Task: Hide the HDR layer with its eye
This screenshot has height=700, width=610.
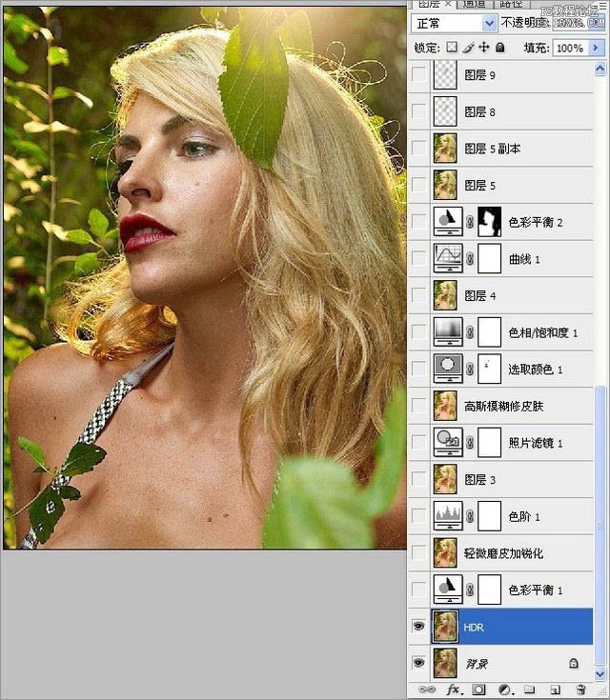Action: pyautogui.click(x=418, y=627)
